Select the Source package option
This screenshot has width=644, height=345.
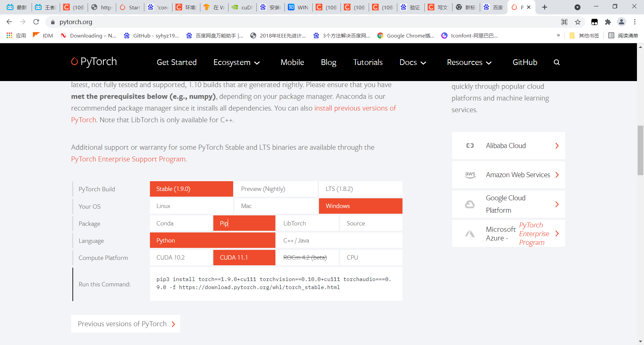[371, 223]
